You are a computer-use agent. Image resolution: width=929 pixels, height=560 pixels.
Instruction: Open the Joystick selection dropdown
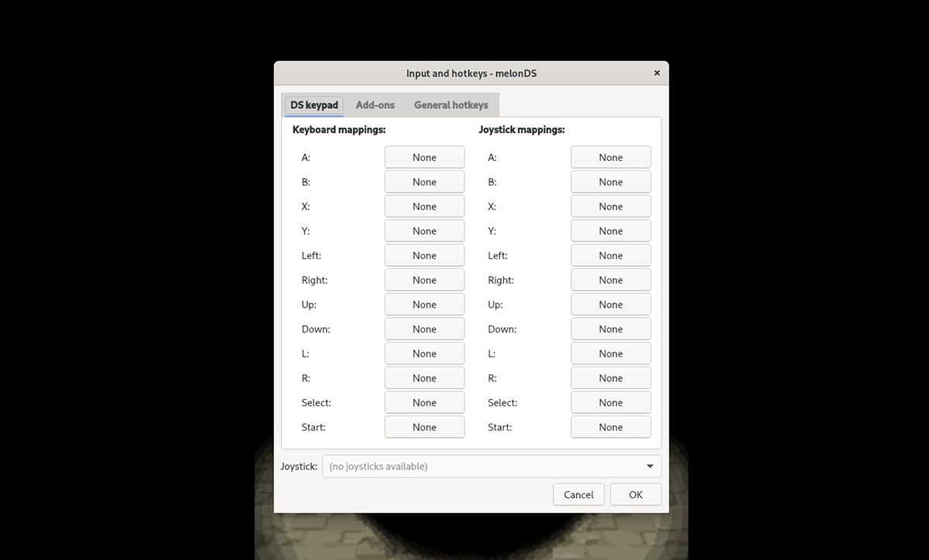pos(492,466)
